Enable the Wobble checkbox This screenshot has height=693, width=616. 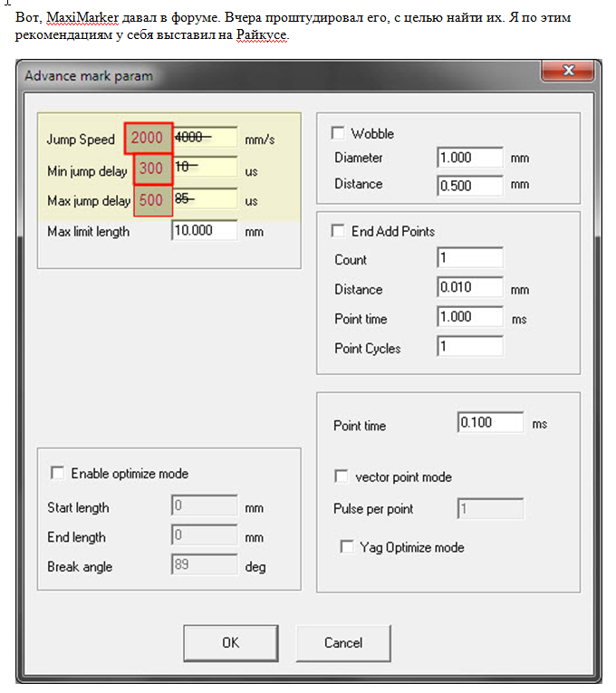tap(339, 133)
